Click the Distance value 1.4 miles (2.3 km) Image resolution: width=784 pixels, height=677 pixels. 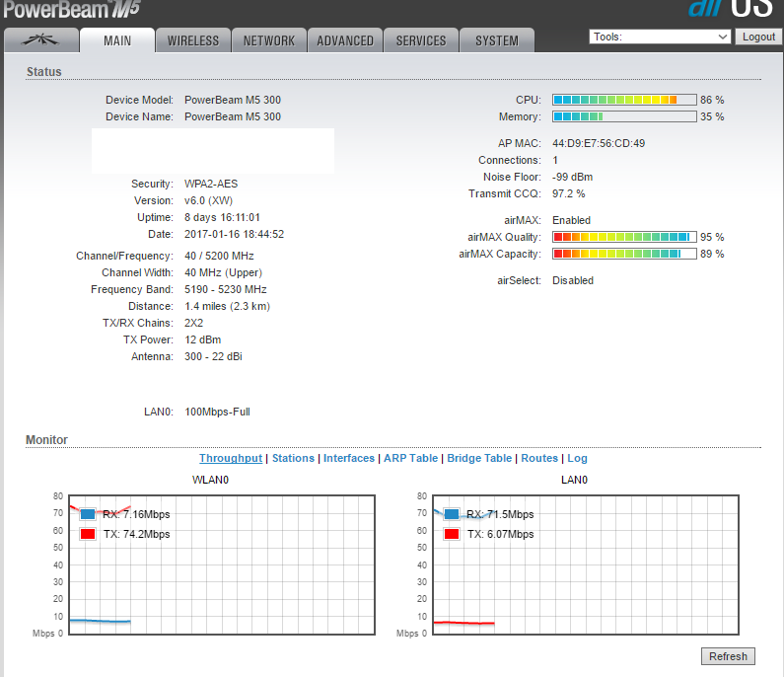pyautogui.click(x=227, y=306)
